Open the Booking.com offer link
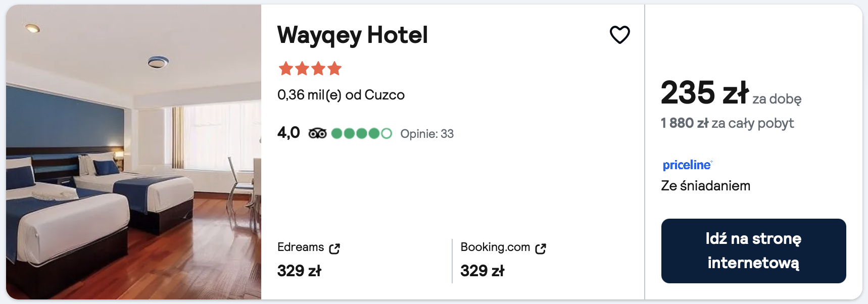This screenshot has height=304, width=868. 495,247
